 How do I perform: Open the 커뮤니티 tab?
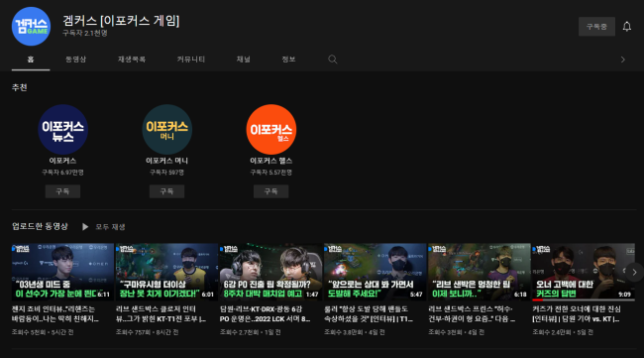(191, 60)
